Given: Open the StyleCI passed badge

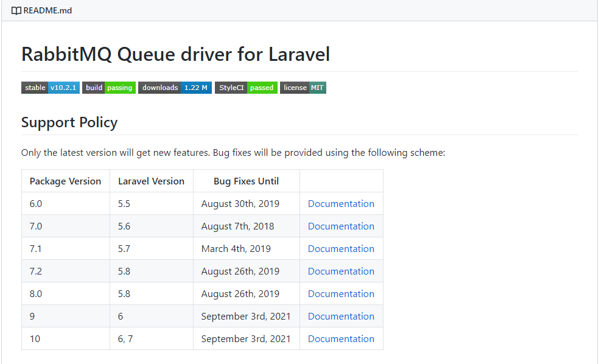Looking at the screenshot, I should (246, 88).
